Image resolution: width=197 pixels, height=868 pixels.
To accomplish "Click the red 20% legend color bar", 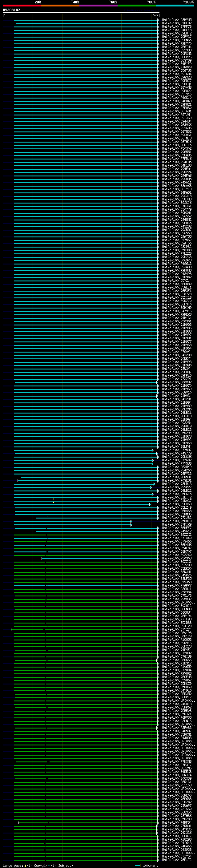I will pyautogui.click(x=22, y=6).
